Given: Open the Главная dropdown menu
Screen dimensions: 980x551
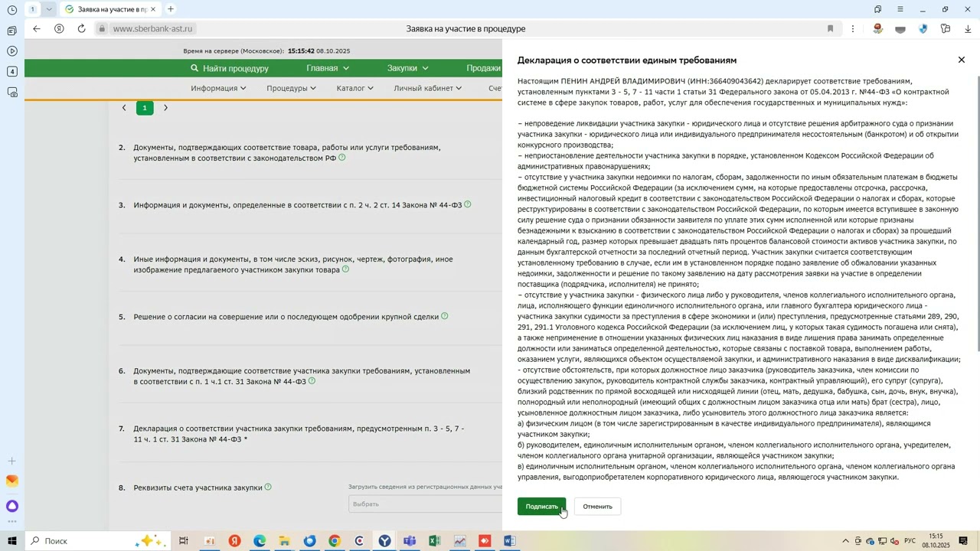Looking at the screenshot, I should 327,68.
